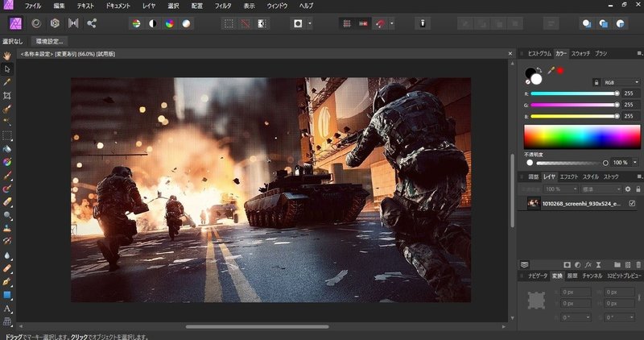
Task: Click the Layer Effects fx icon
Action: click(588, 265)
